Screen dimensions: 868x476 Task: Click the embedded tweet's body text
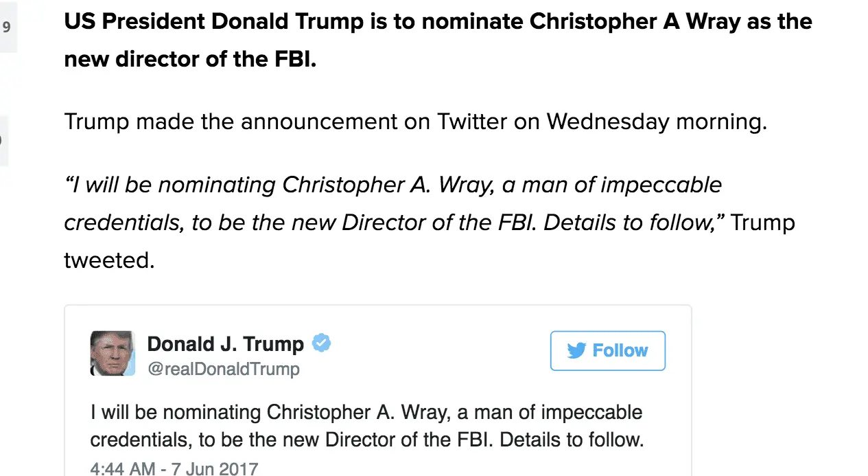point(366,426)
